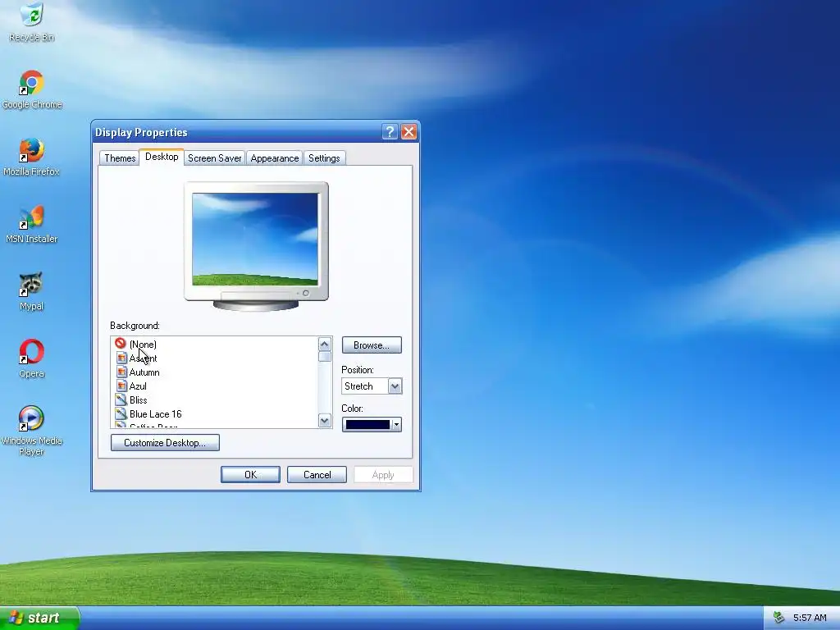The image size is (840, 630).
Task: Switch to the Appearance tab
Action: (x=275, y=158)
